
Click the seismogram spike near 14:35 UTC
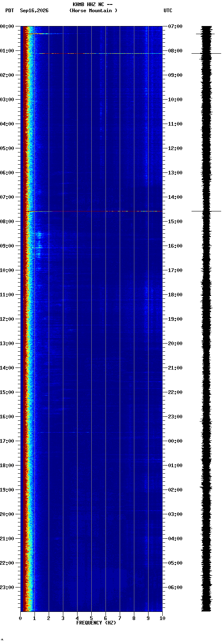(207, 211)
